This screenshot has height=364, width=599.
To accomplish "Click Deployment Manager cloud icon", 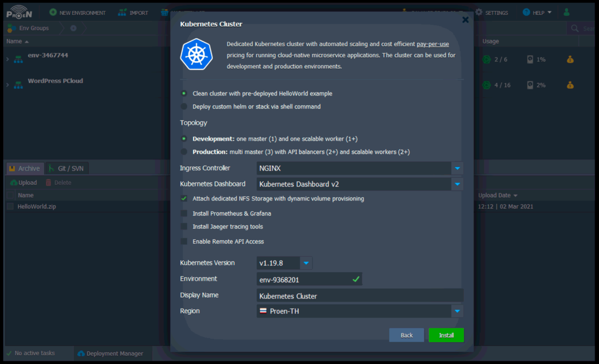I will point(81,354).
